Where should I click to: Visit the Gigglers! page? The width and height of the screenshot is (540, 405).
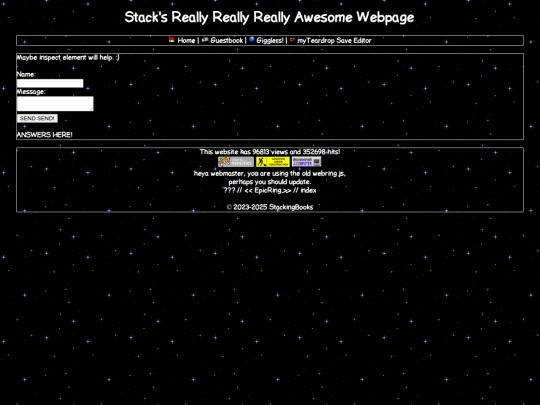coord(270,40)
